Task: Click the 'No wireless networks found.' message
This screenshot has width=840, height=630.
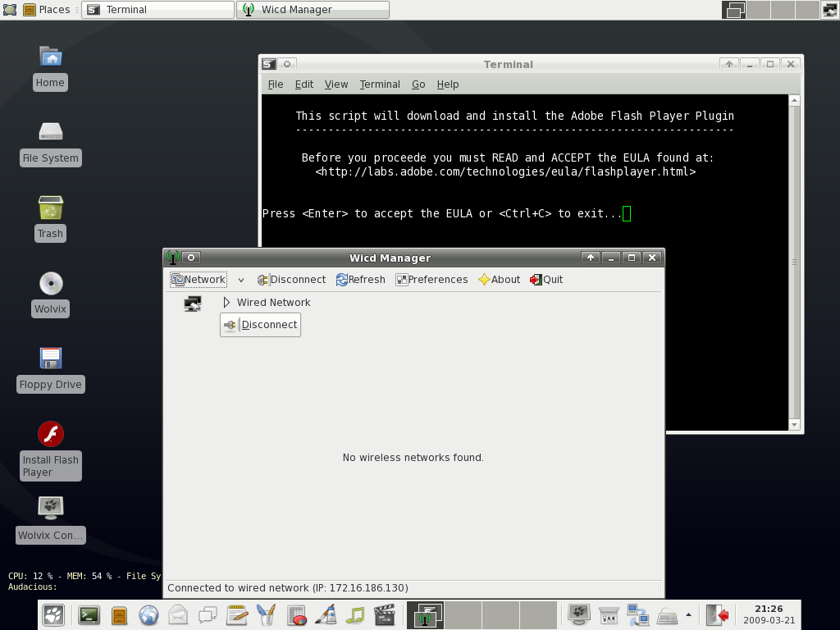Action: click(x=413, y=458)
